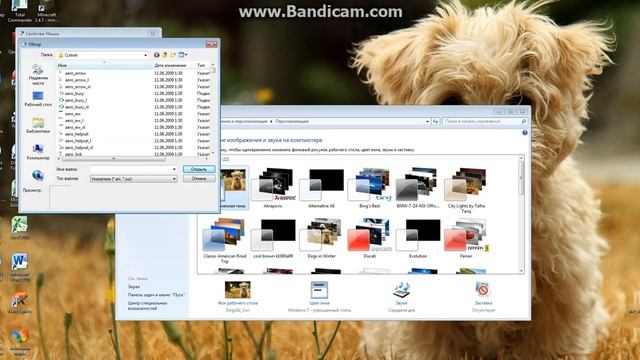640x360 pixels.
Task: Choose the Classic American Road Trip theme
Action: pyautogui.click(x=225, y=240)
